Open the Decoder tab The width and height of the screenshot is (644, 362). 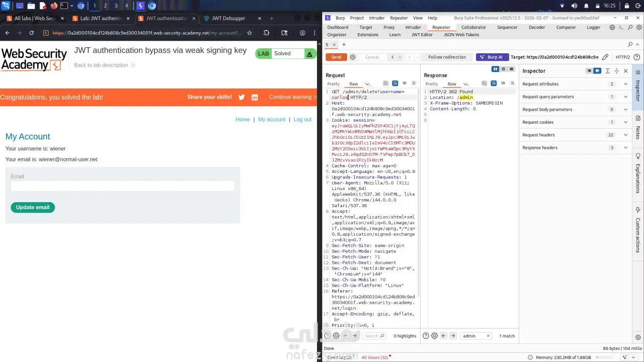pyautogui.click(x=537, y=27)
